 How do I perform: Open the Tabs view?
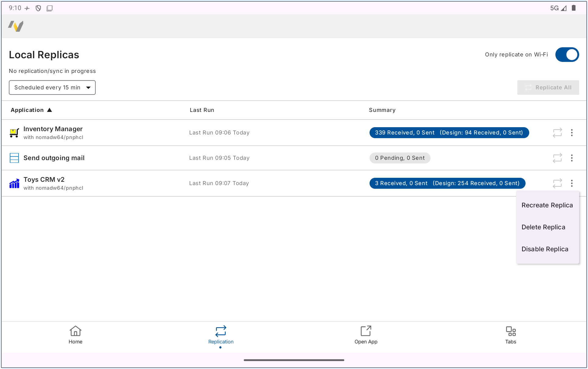click(x=511, y=335)
